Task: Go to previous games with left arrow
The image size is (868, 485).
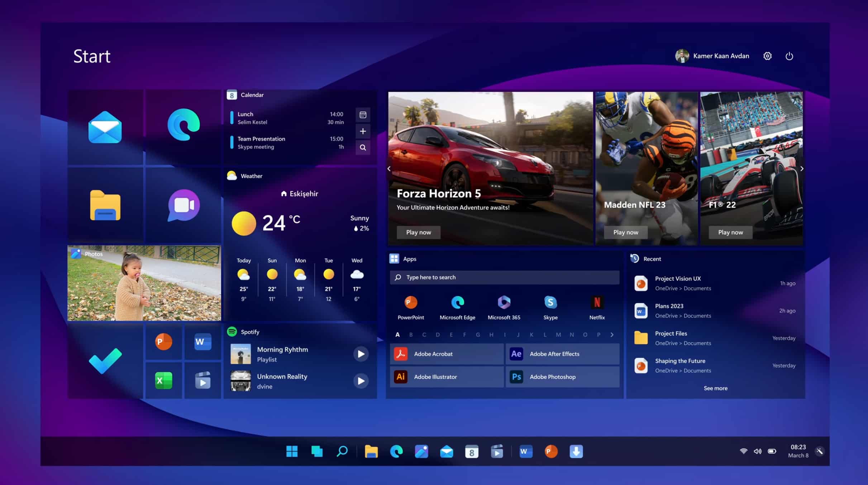Action: point(389,169)
